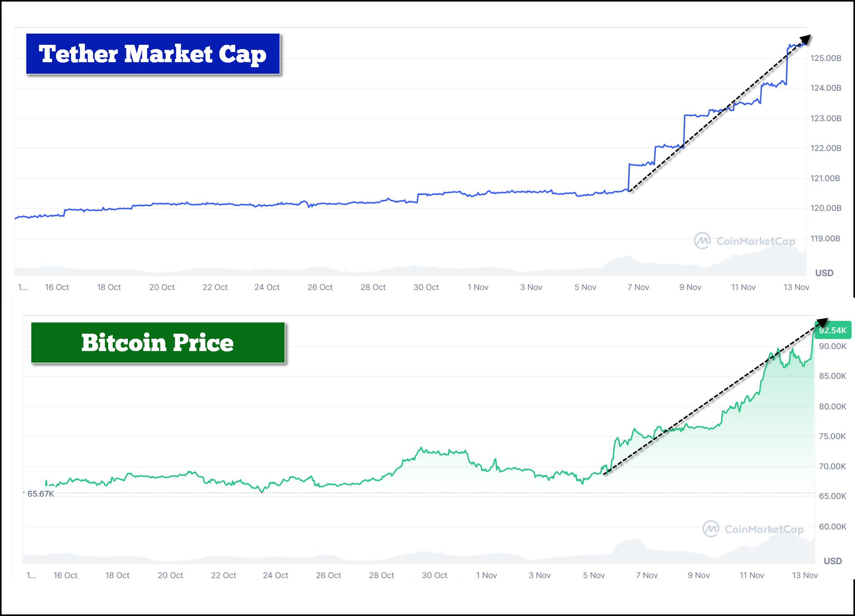Click the 65.67K low price label
855x616 pixels.
point(41,494)
